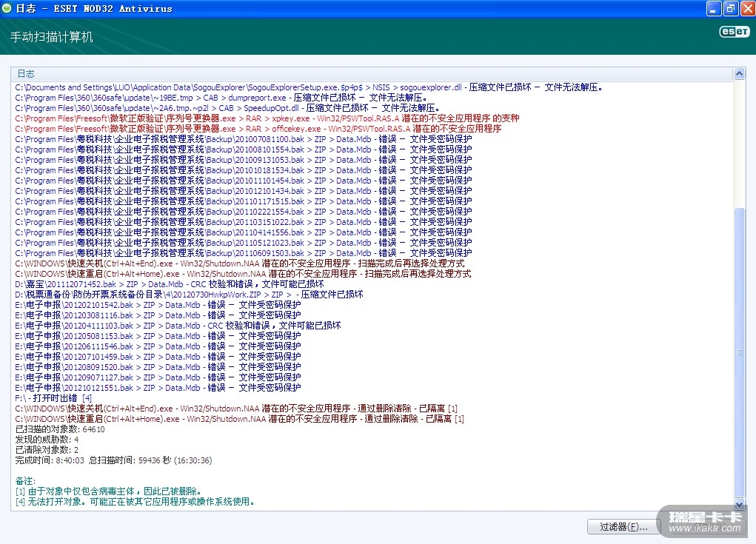This screenshot has width=756, height=544.
Task: Select log line for Backup\201011101454.bak
Action: 244,181
